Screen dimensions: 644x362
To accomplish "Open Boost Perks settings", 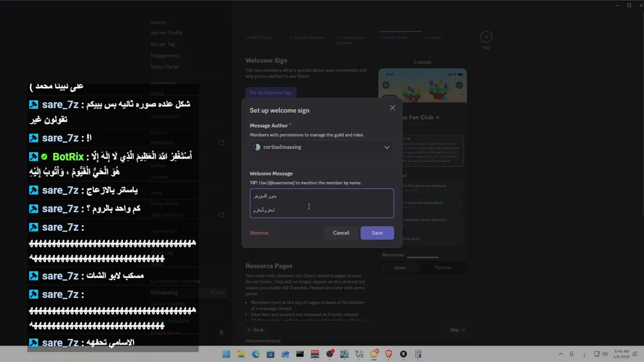I will tap(165, 67).
